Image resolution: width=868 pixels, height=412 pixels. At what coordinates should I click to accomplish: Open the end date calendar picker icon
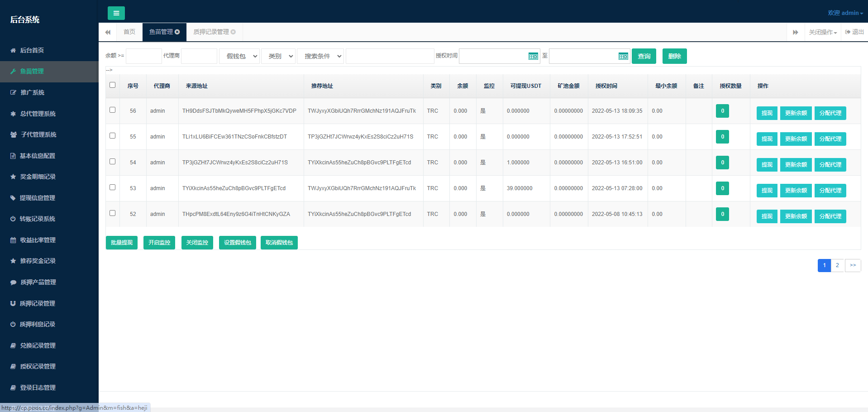coord(623,56)
